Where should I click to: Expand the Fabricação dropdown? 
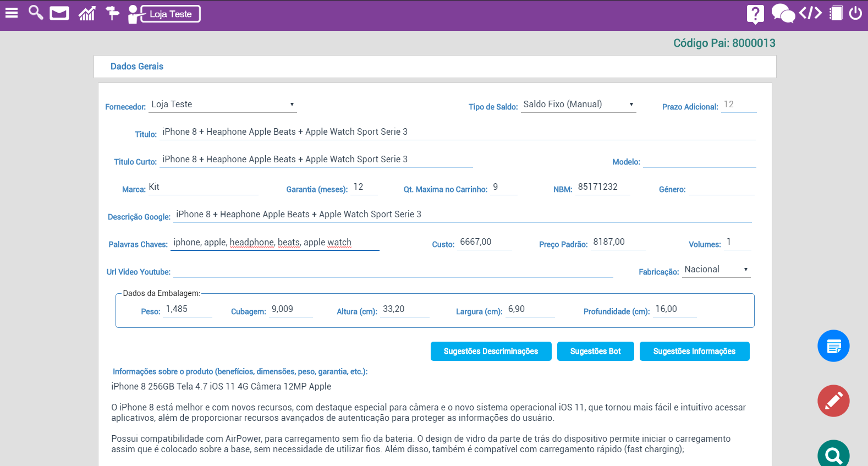point(716,270)
